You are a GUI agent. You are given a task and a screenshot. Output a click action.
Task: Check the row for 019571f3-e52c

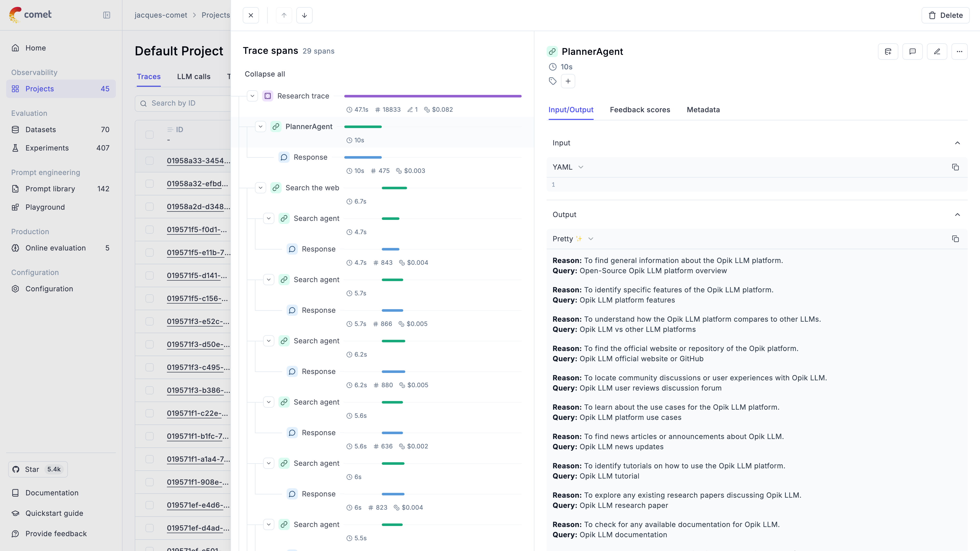click(150, 321)
